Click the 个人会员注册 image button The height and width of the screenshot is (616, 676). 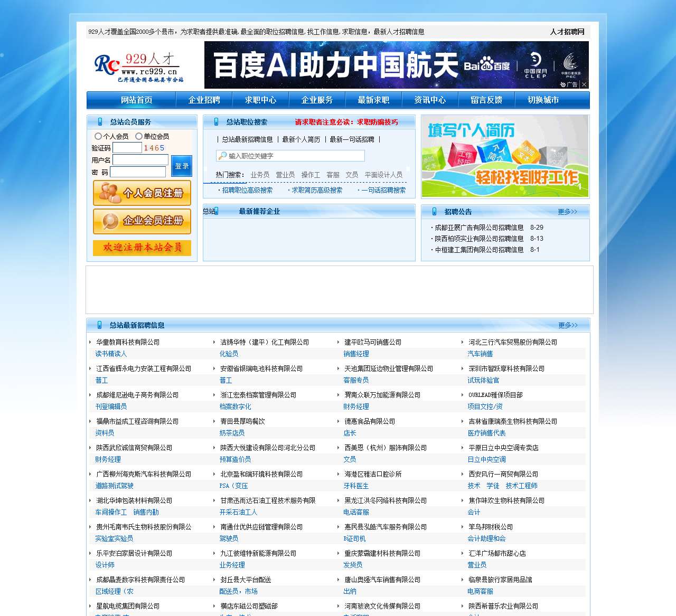(142, 193)
